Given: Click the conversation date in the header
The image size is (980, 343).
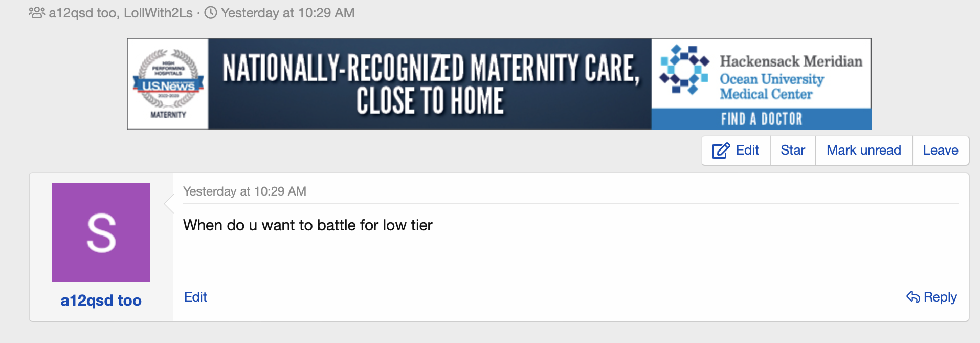Looking at the screenshot, I should pos(287,13).
